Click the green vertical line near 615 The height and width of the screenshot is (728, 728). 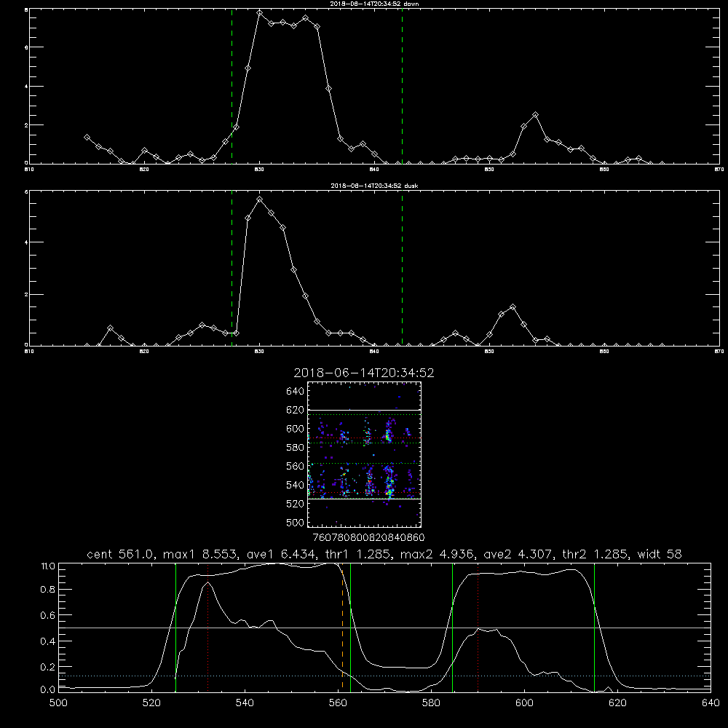coord(594,628)
